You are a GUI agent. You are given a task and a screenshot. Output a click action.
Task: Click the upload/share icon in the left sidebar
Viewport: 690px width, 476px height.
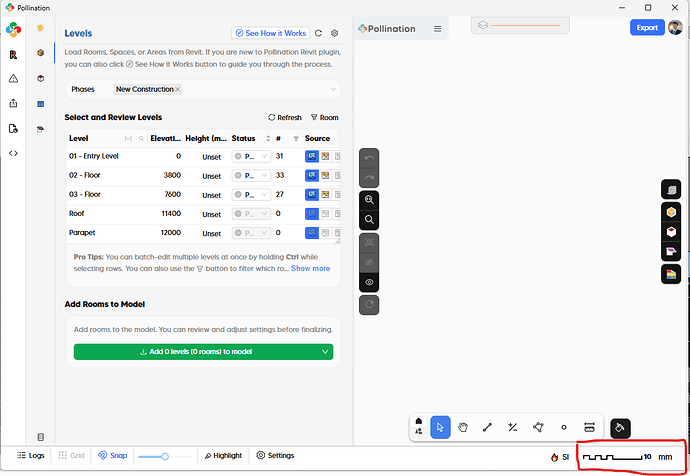click(13, 103)
